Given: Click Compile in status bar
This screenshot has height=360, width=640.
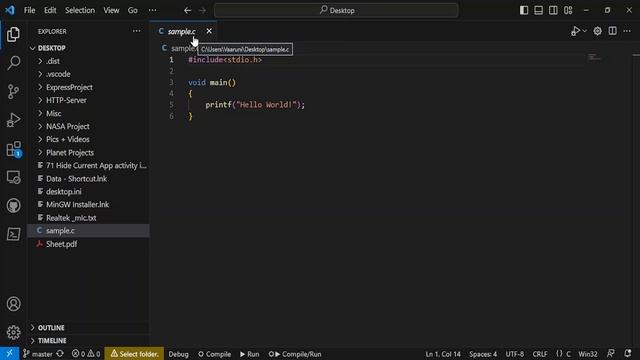Looking at the screenshot, I should 215,354.
